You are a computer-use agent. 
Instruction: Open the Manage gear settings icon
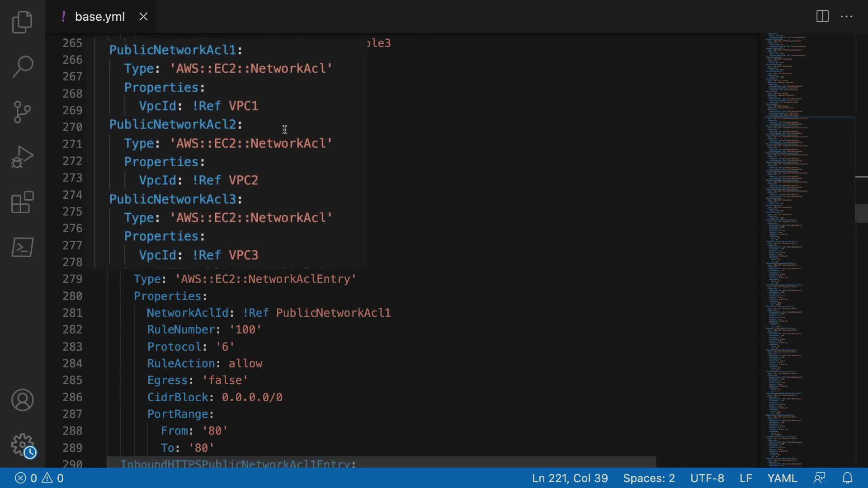(x=22, y=445)
